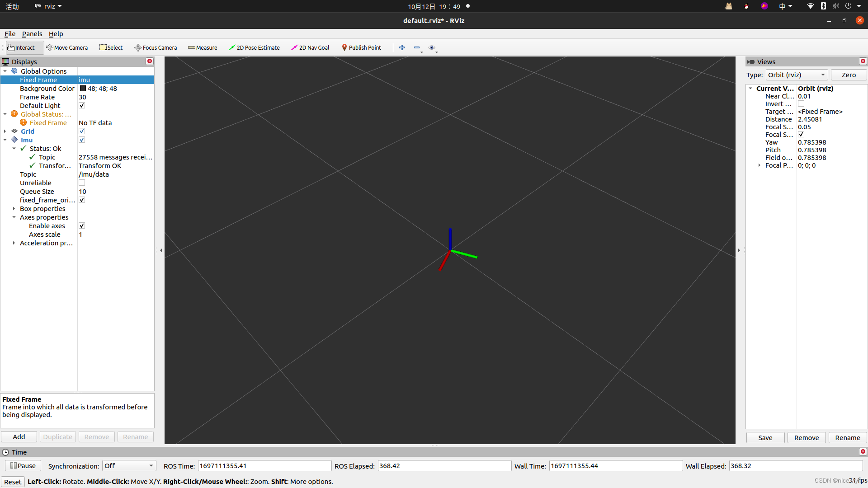Open the input method menu

[785, 6]
